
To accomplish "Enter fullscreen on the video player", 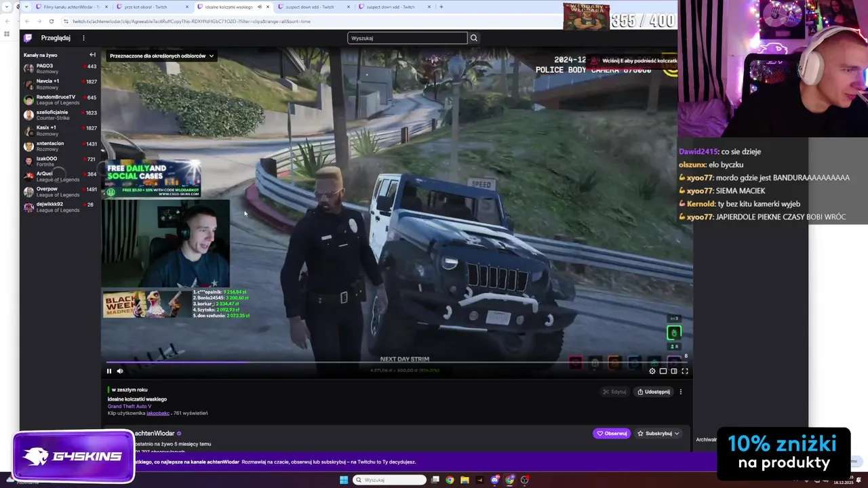I will pos(685,371).
